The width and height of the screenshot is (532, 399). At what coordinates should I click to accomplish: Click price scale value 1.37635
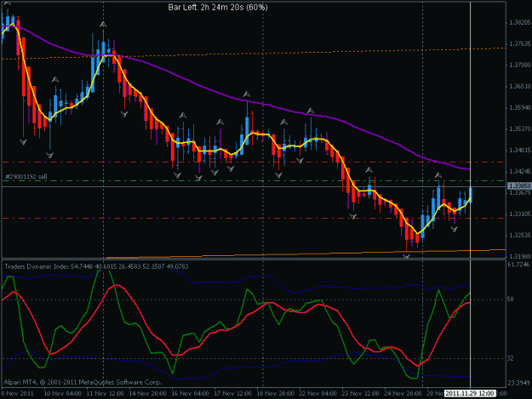coord(520,43)
